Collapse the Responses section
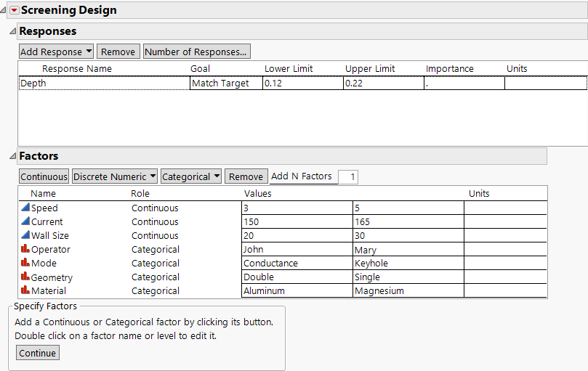This screenshot has height=371, width=588. pos(12,32)
